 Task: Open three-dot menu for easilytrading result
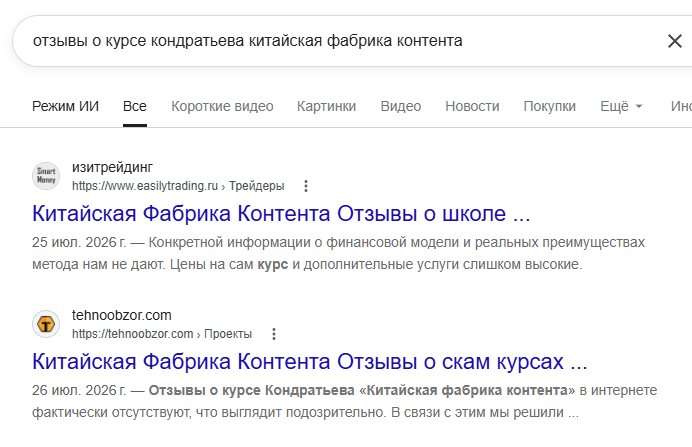tap(305, 186)
